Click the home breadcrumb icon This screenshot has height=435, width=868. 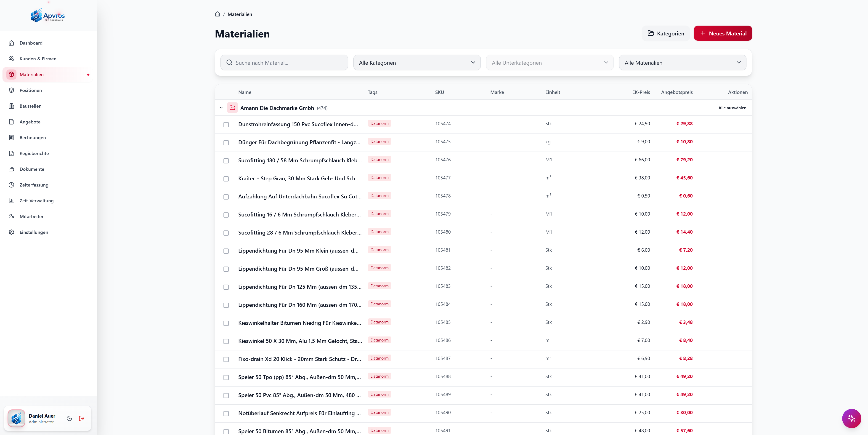[x=217, y=14]
